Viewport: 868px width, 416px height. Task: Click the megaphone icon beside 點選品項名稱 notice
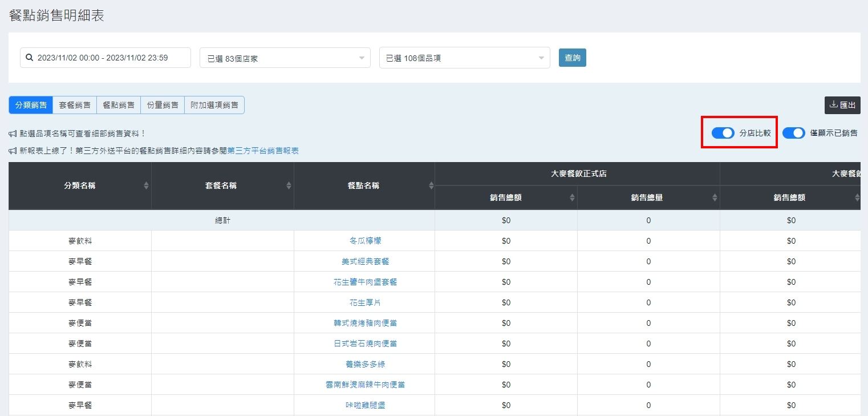pos(13,134)
